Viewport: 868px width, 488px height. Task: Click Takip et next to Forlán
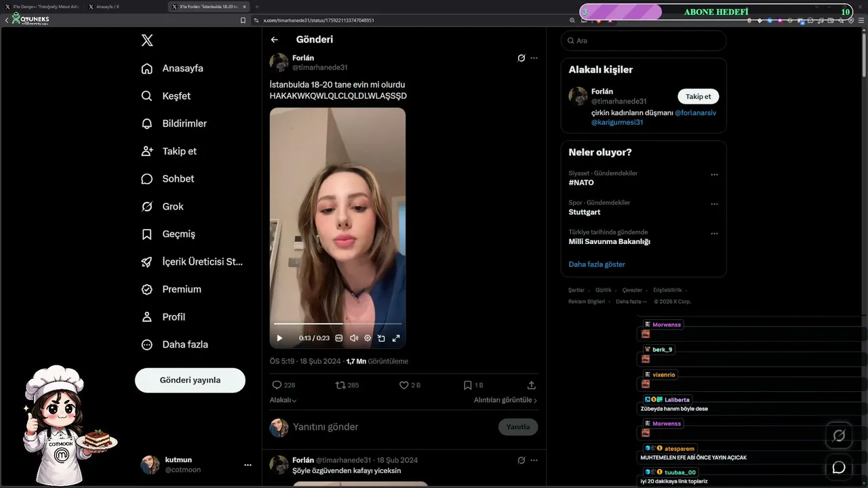(x=698, y=96)
